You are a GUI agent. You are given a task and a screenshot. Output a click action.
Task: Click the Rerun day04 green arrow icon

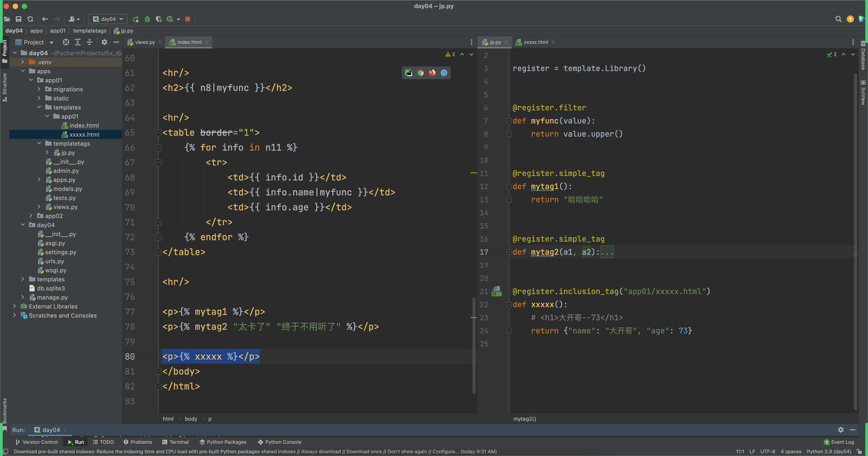136,19
